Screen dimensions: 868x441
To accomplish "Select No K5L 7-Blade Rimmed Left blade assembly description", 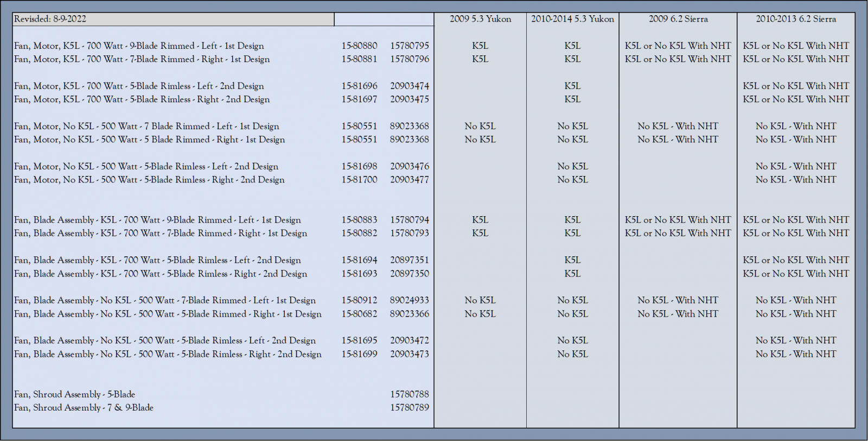I will (165, 300).
